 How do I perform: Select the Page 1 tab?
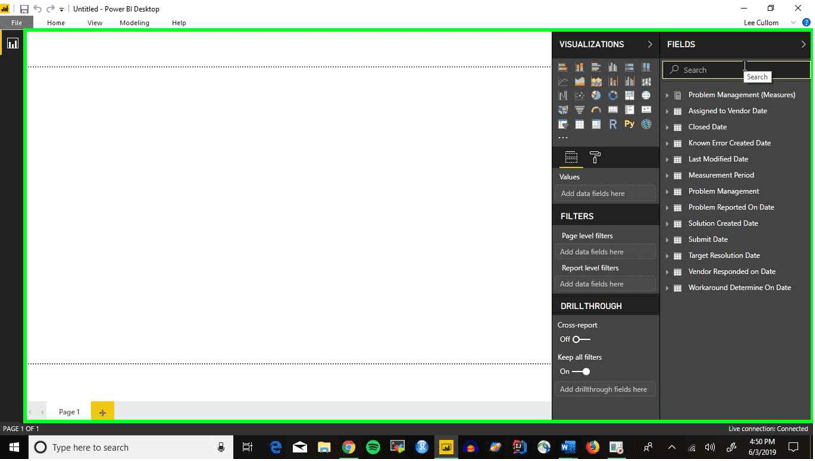click(x=69, y=412)
